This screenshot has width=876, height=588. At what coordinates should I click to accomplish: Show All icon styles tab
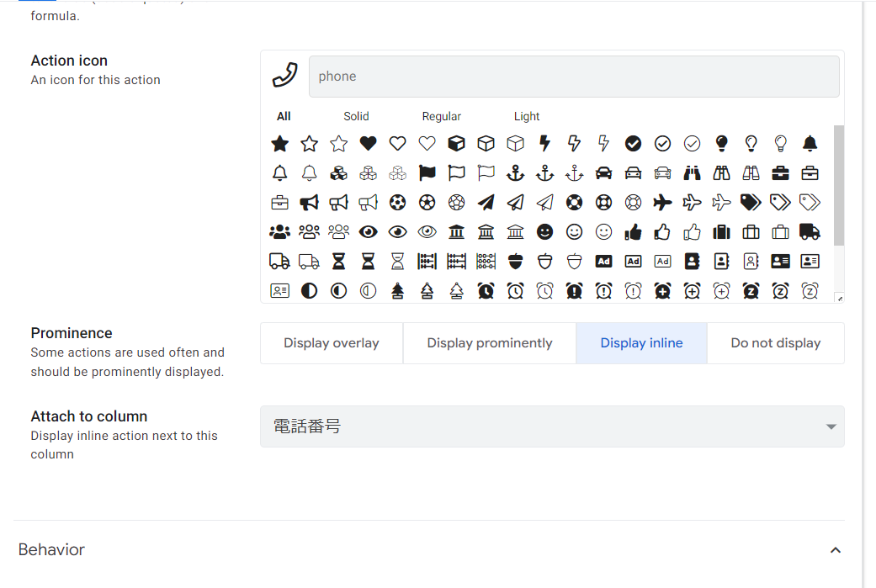pos(284,116)
